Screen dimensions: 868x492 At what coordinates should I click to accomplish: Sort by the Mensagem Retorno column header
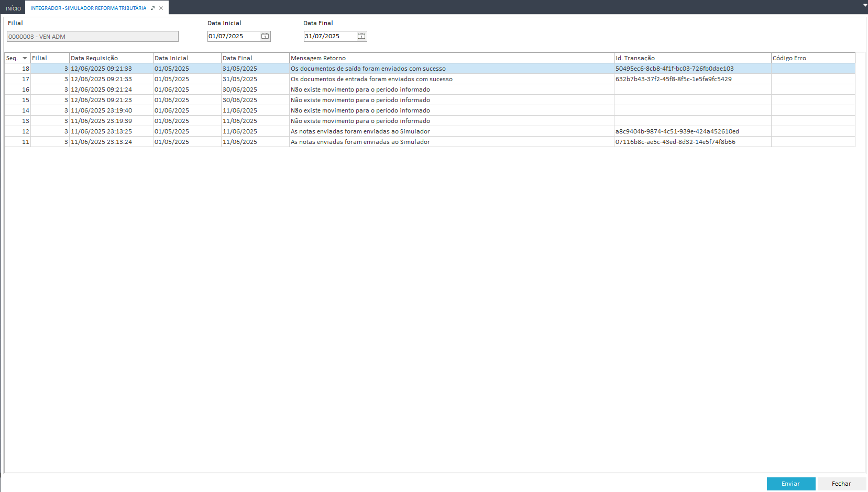[x=452, y=58]
